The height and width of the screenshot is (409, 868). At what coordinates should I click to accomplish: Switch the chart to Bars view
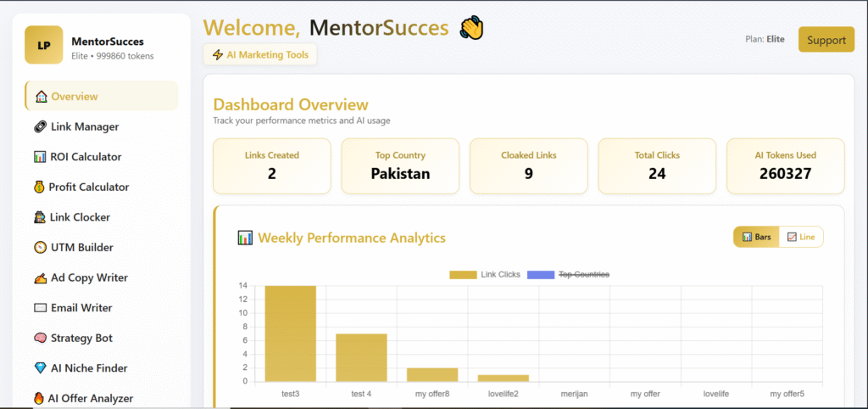756,237
